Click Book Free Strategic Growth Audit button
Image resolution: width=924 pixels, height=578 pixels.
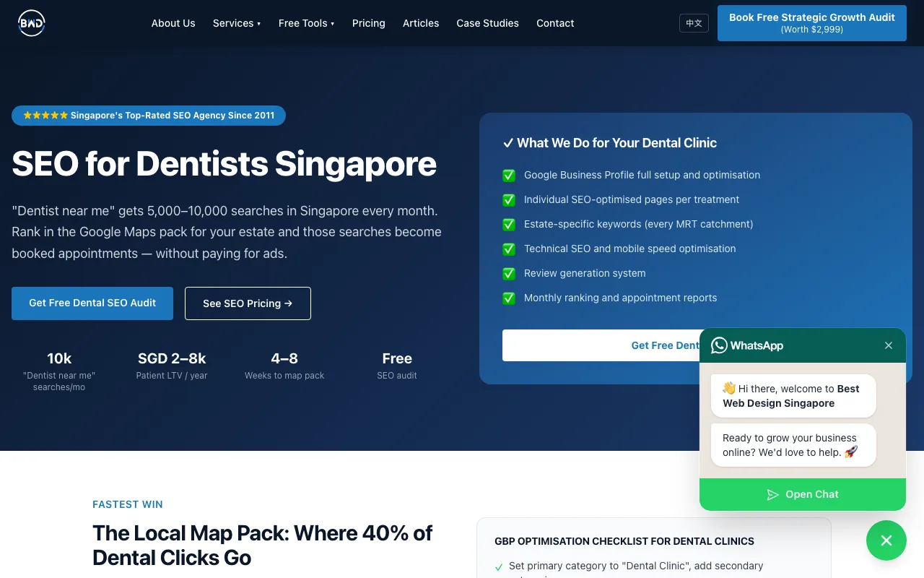pos(812,23)
